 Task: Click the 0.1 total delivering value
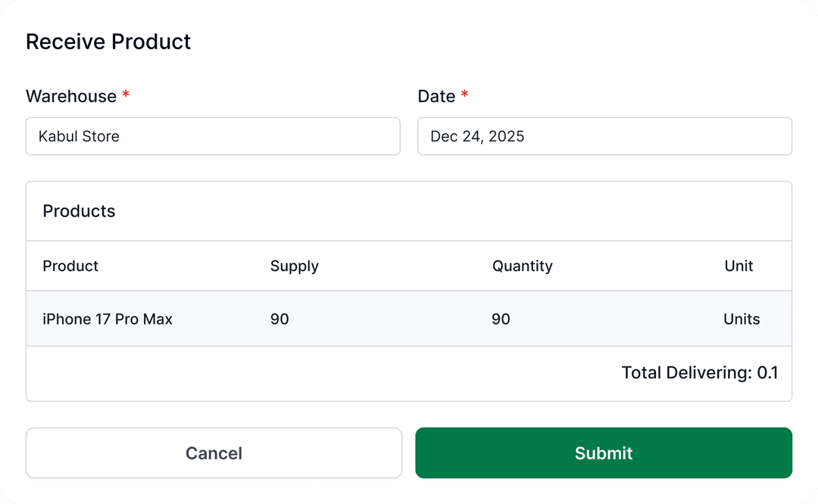[x=767, y=372]
